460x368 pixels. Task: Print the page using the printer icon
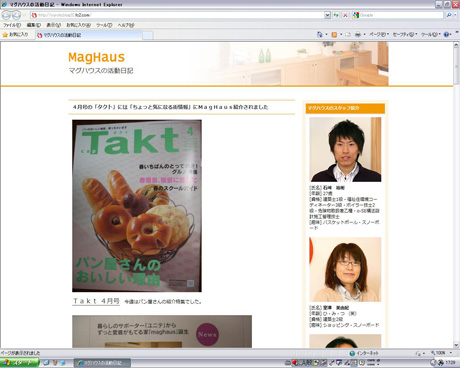(x=358, y=34)
